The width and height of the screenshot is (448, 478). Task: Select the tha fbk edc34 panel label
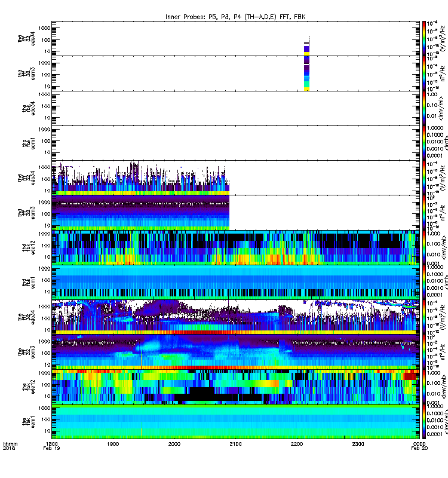[x=29, y=109]
